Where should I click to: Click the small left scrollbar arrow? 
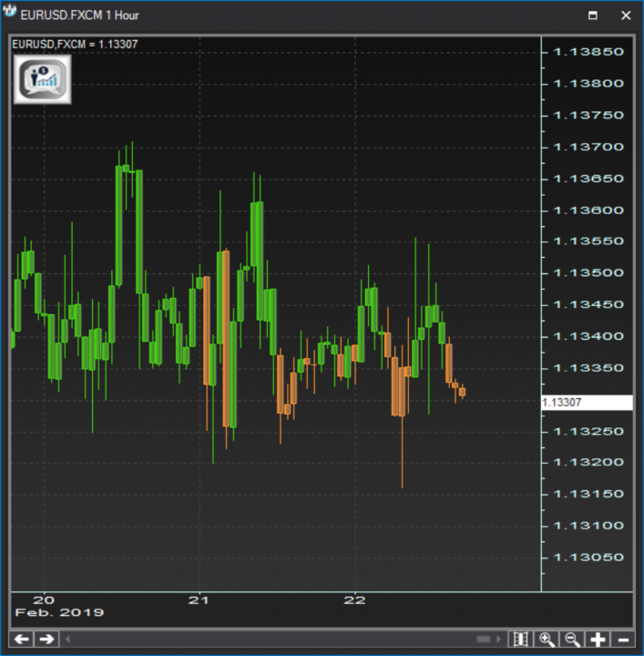pyautogui.click(x=67, y=639)
